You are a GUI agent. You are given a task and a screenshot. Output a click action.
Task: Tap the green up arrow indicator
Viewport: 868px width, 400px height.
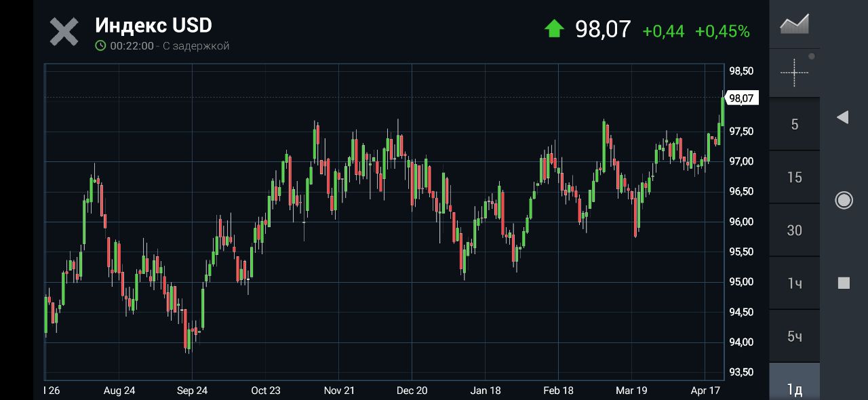coord(554,28)
